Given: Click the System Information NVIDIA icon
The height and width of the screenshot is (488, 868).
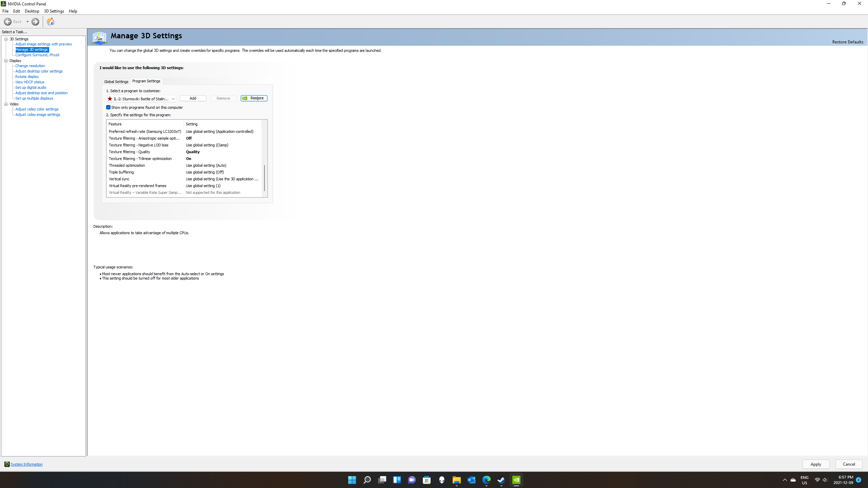Looking at the screenshot, I should 7,464.
